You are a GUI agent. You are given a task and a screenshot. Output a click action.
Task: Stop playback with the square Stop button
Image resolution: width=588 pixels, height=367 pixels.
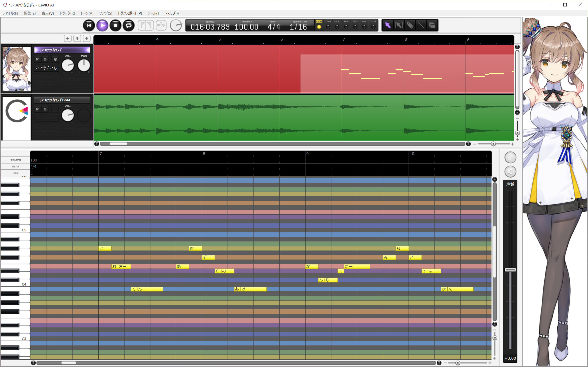point(115,25)
